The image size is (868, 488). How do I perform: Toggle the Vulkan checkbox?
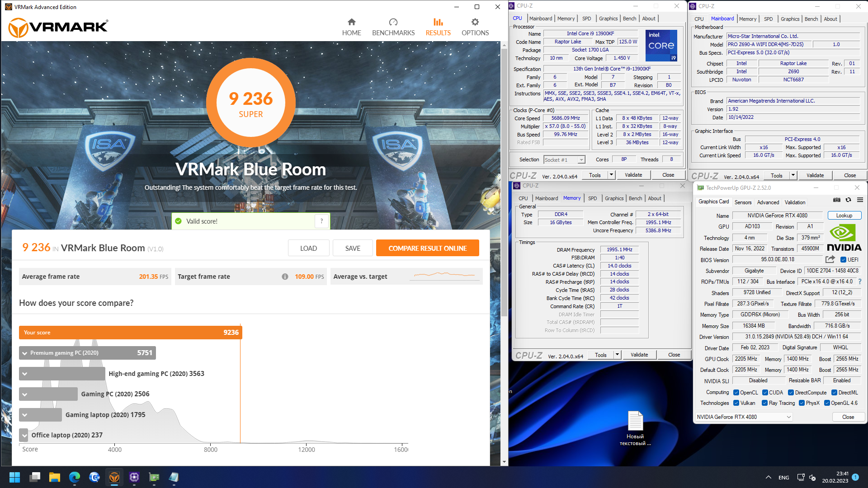click(x=736, y=403)
